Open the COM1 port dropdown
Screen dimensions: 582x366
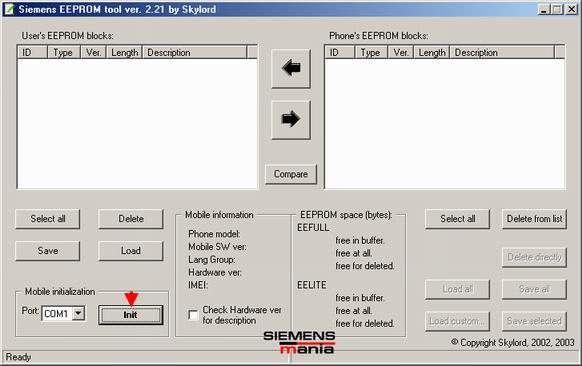(x=78, y=313)
